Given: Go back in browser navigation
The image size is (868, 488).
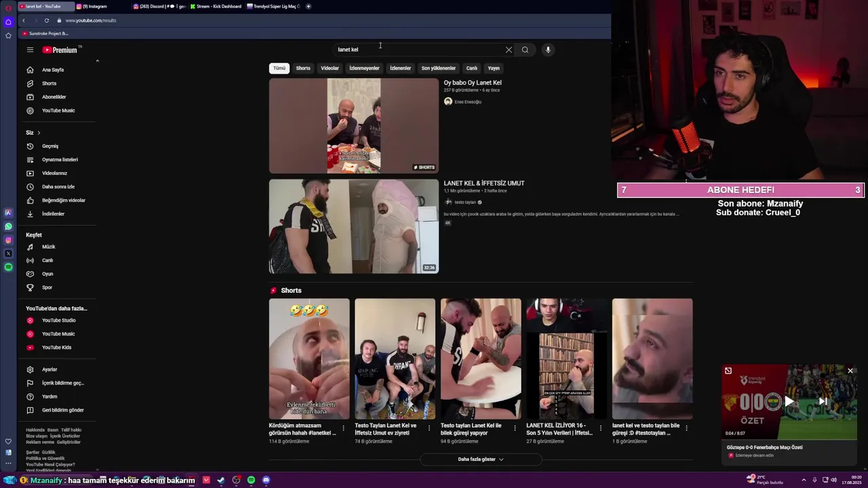Looking at the screenshot, I should 23,20.
